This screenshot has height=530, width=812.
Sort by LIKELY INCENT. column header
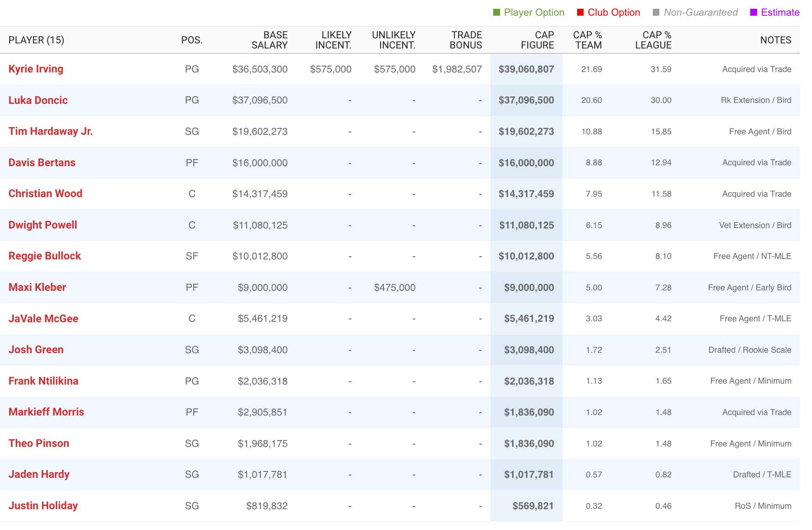pyautogui.click(x=333, y=40)
